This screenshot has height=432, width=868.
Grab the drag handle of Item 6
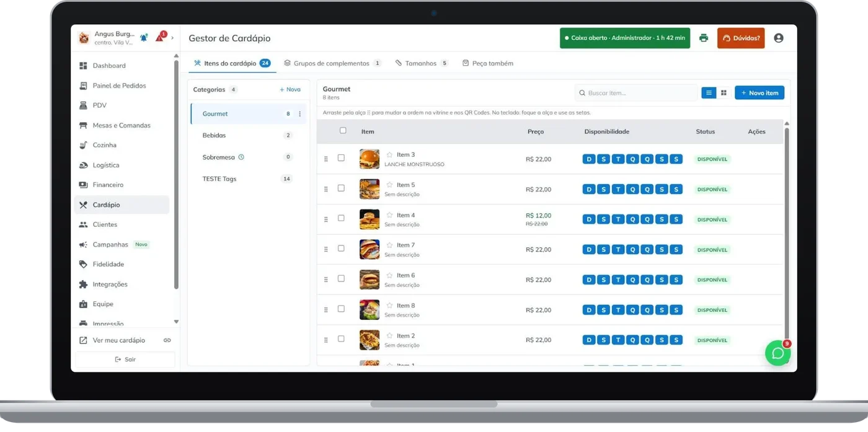326,280
